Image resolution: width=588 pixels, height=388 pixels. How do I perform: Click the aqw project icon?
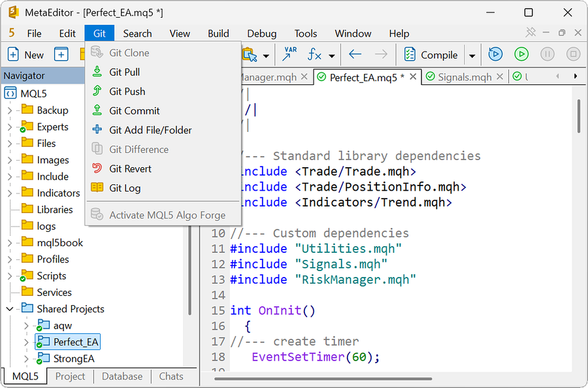tap(43, 325)
